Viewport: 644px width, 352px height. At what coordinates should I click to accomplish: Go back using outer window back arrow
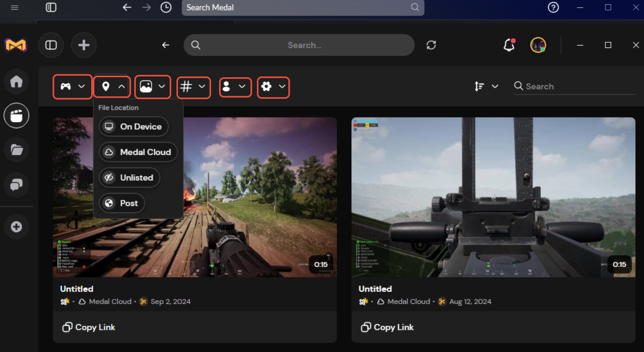(127, 8)
